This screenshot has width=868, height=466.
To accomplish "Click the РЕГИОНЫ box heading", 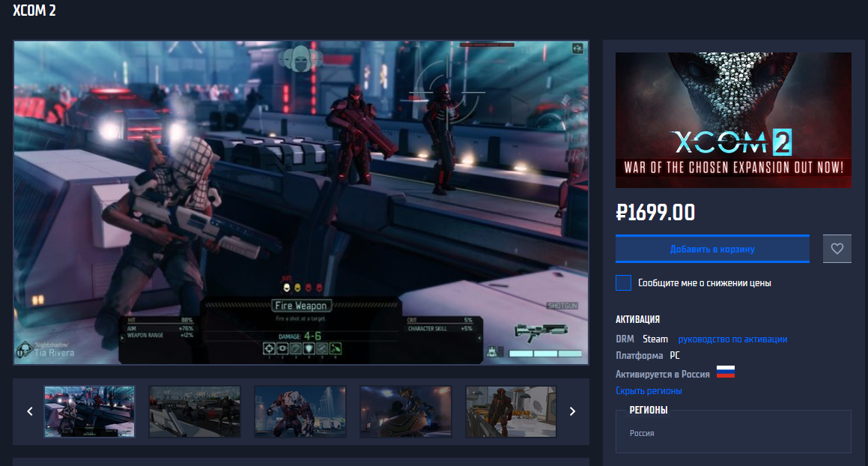I will [x=649, y=410].
